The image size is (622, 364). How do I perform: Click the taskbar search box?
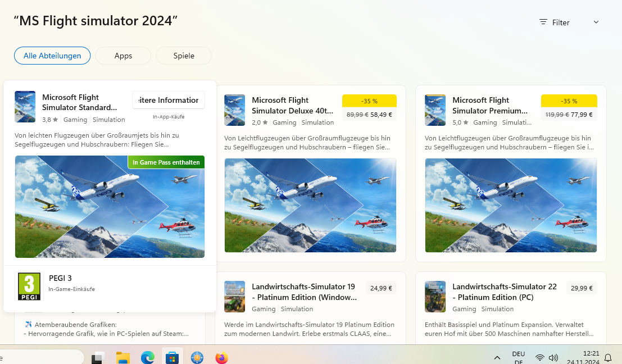click(42, 357)
